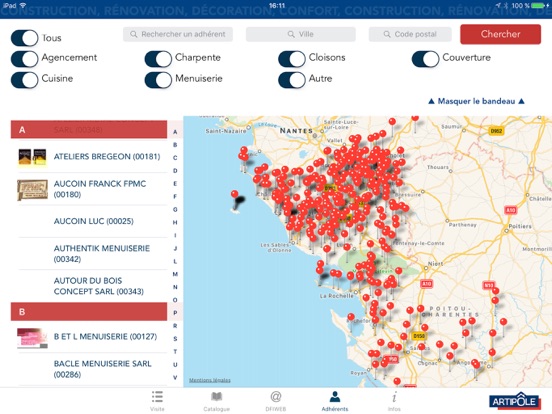Viewport: 552px width, 414px height.
Task: Jump to letter G in index
Action: tap(175, 209)
